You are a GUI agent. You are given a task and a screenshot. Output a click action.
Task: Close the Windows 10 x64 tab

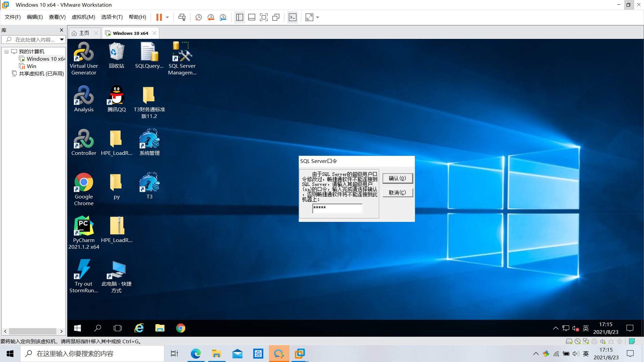click(154, 33)
